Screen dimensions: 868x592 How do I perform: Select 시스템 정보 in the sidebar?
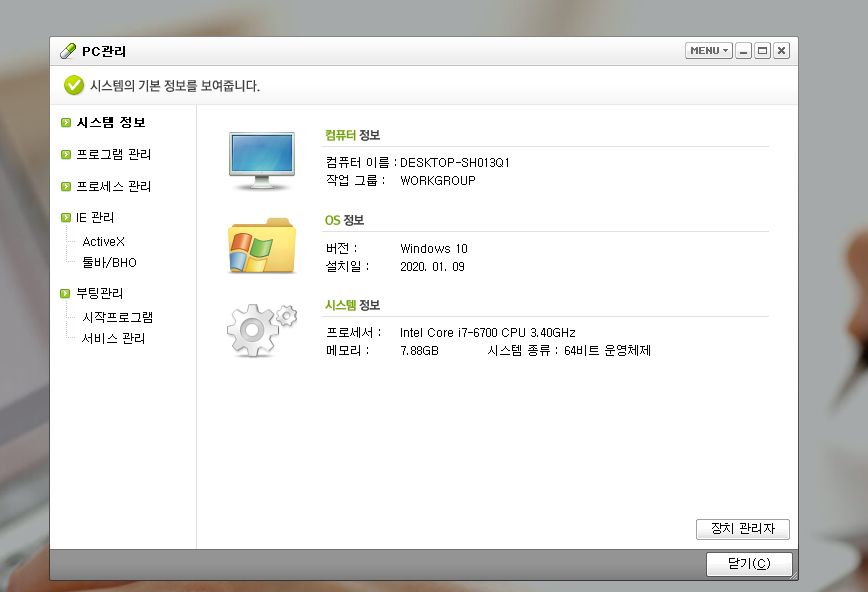pyautogui.click(x=111, y=122)
